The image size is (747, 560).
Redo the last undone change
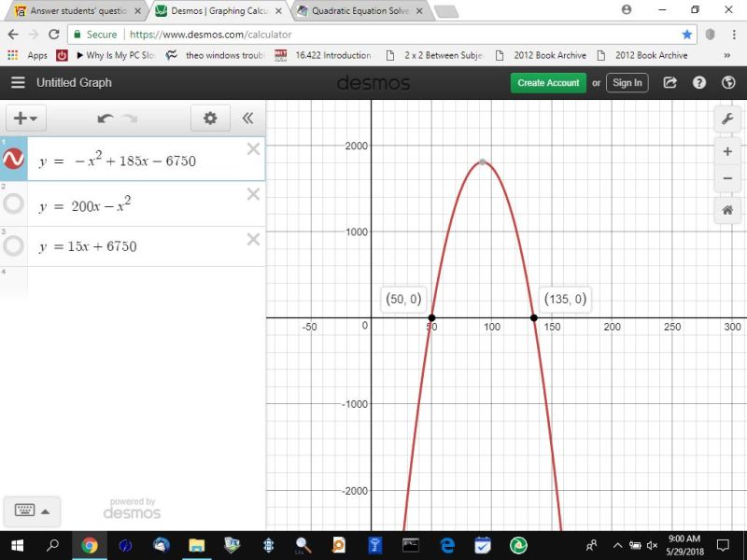[130, 119]
